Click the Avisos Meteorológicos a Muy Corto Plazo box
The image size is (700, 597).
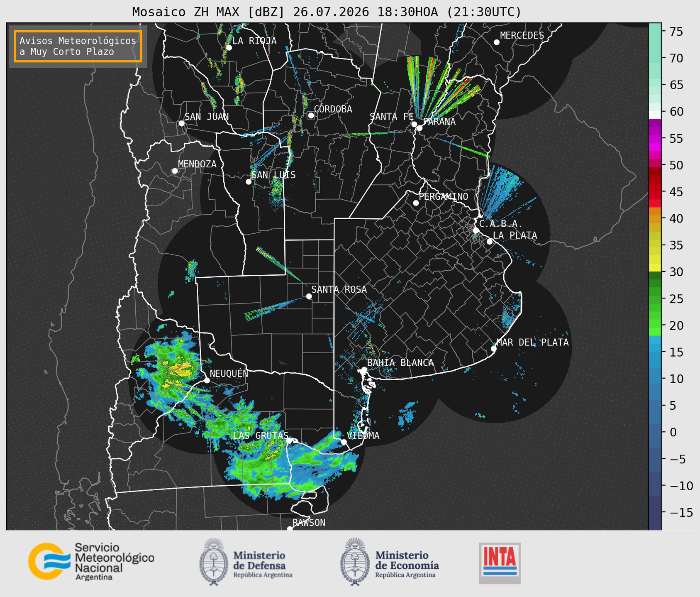(78, 46)
